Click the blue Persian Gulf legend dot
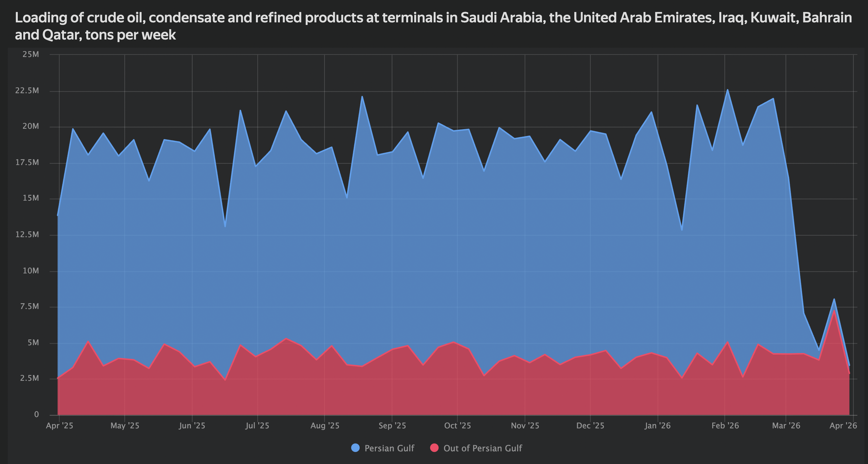Viewport: 868px width, 464px height. (355, 448)
